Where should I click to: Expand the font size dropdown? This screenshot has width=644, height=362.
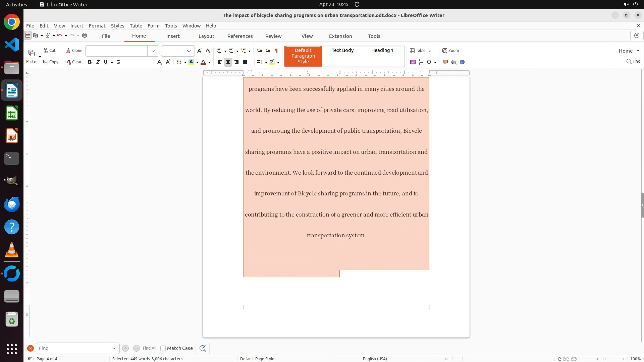coord(189,51)
